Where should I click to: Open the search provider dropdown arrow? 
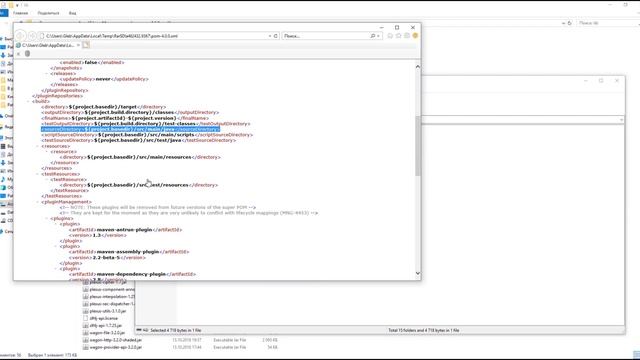tap(378, 36)
